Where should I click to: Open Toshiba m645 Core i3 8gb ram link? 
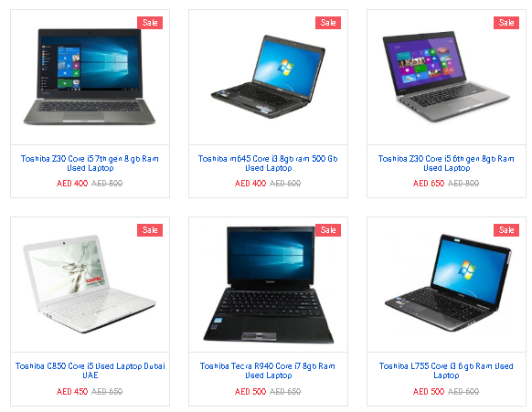(x=268, y=164)
